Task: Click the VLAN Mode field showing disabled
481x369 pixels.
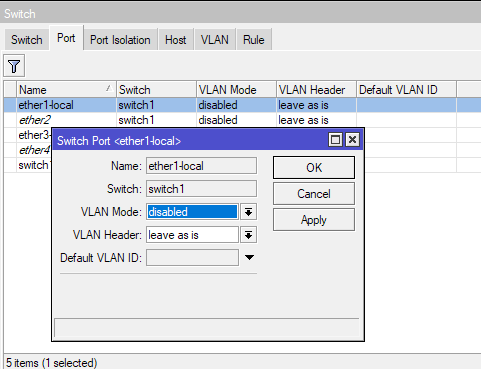Action: (x=192, y=212)
